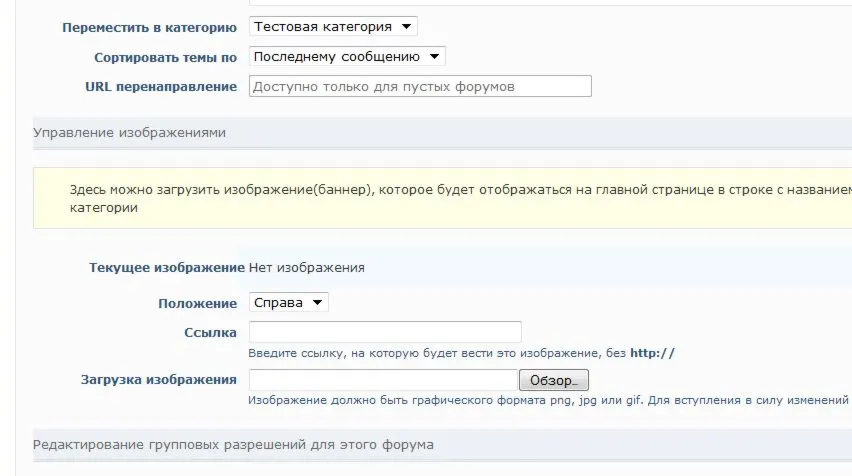Viewport: 852px width, 476px height.
Task: Click the 'Загрузка изображения' label
Action: point(158,380)
